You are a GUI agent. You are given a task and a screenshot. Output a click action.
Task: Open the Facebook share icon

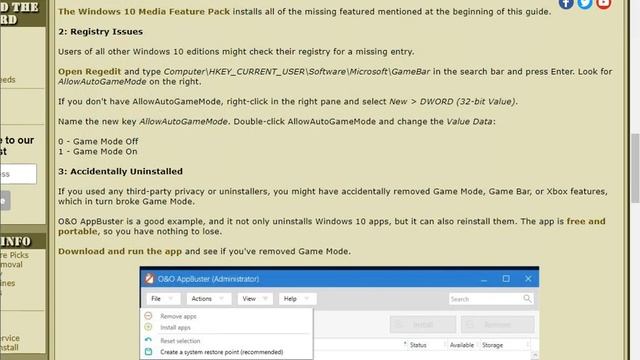(x=566, y=4)
